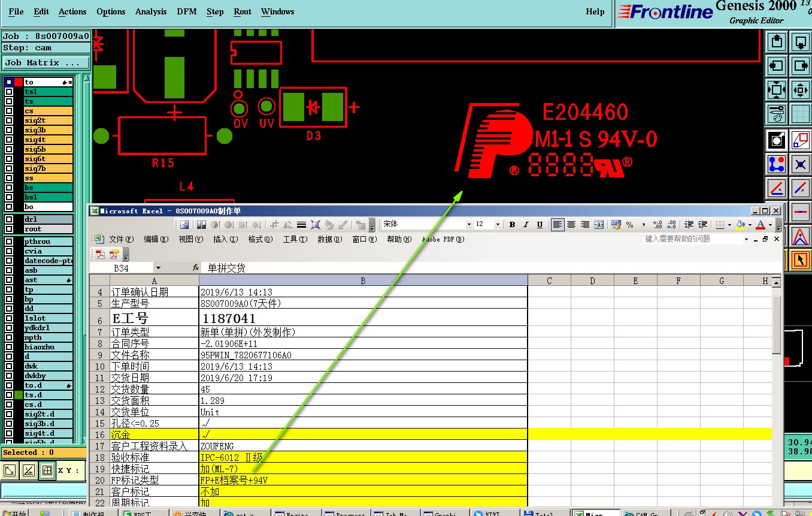Click the pan left icon

(777, 65)
